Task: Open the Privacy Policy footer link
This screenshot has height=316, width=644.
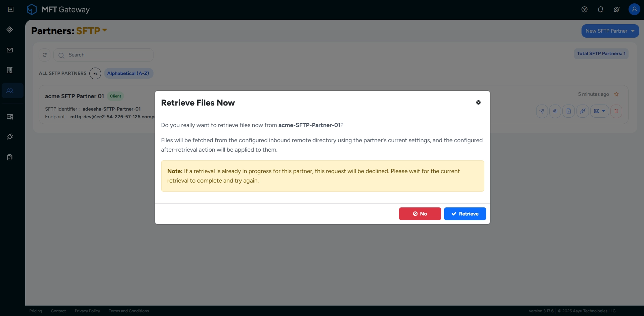Action: click(87, 311)
